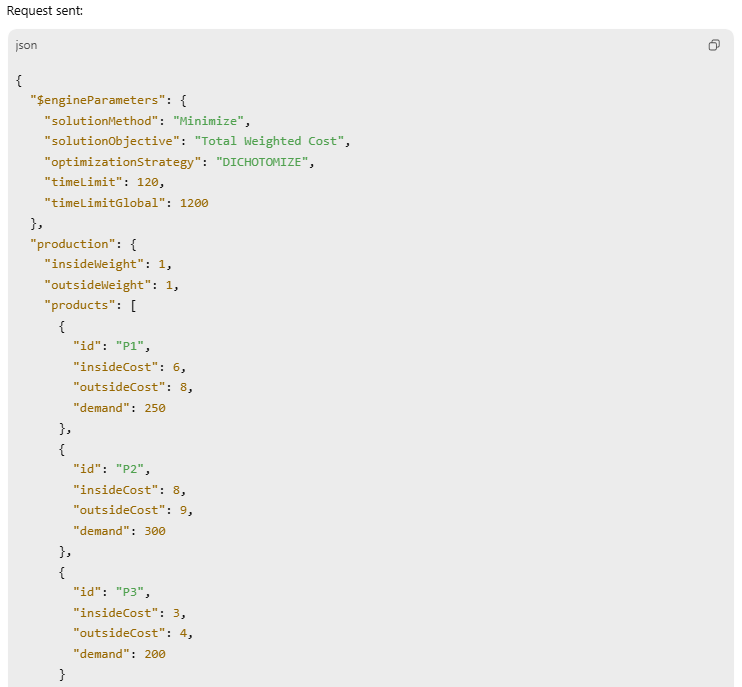Copy the JSON code block contents
This screenshot has width=742, height=687.
point(714,45)
